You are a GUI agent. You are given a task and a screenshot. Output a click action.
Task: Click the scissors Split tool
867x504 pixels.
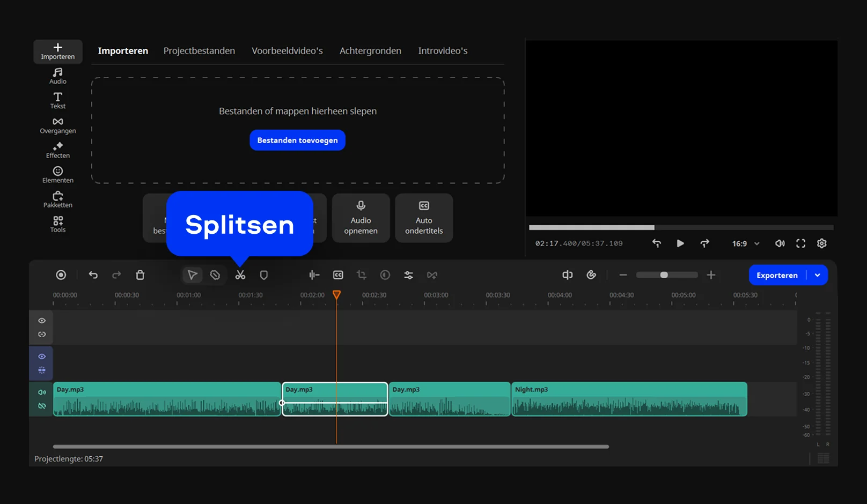[240, 275]
